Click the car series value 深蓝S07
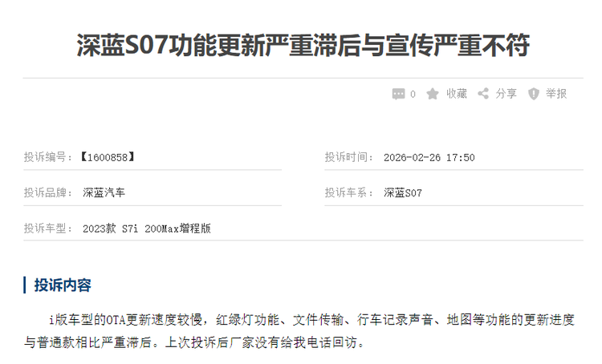The image size is (602, 364). [403, 193]
